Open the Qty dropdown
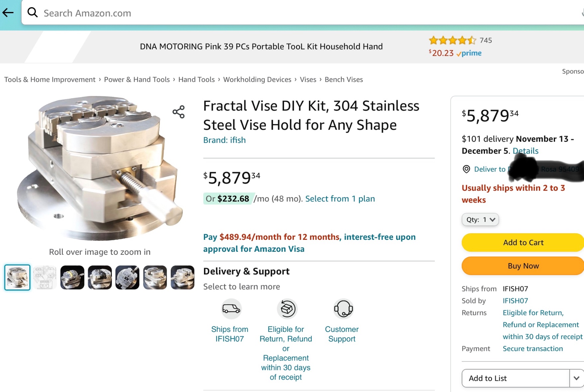 tap(480, 220)
